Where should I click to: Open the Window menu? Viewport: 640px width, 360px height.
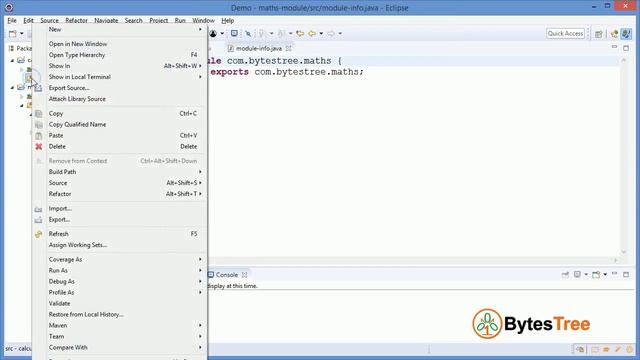click(x=203, y=20)
